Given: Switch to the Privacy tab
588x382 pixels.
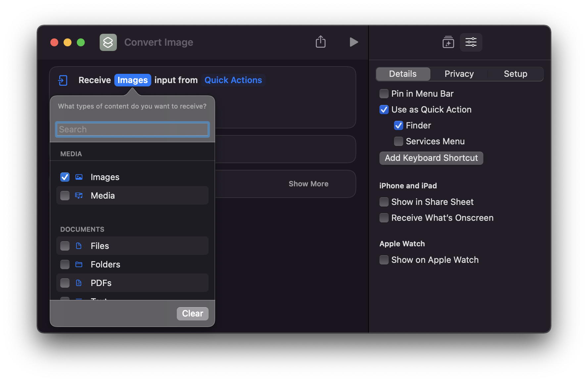Looking at the screenshot, I should (459, 74).
